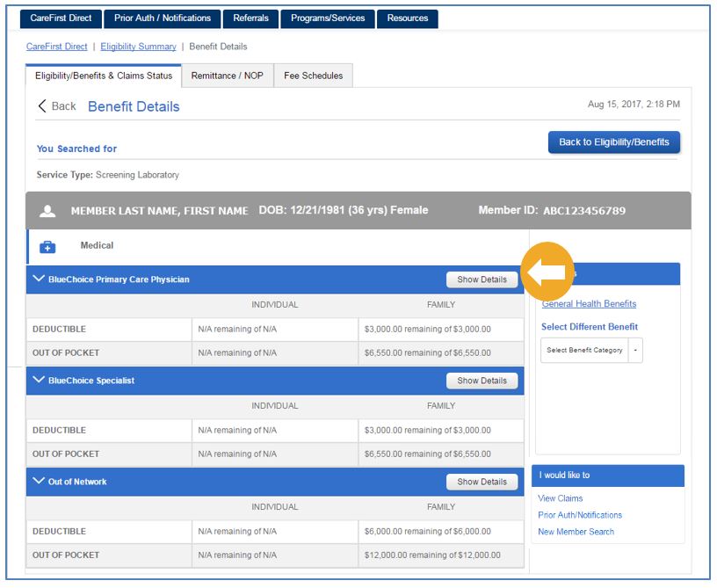Screen dimensions: 717x588
Task: Click the Benefit Details page heading
Action: pos(134,106)
